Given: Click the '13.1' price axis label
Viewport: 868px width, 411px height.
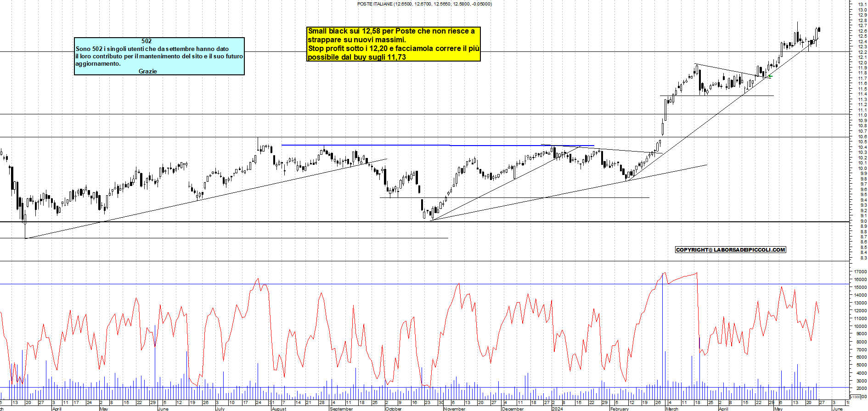Looking at the screenshot, I should click(x=862, y=4).
